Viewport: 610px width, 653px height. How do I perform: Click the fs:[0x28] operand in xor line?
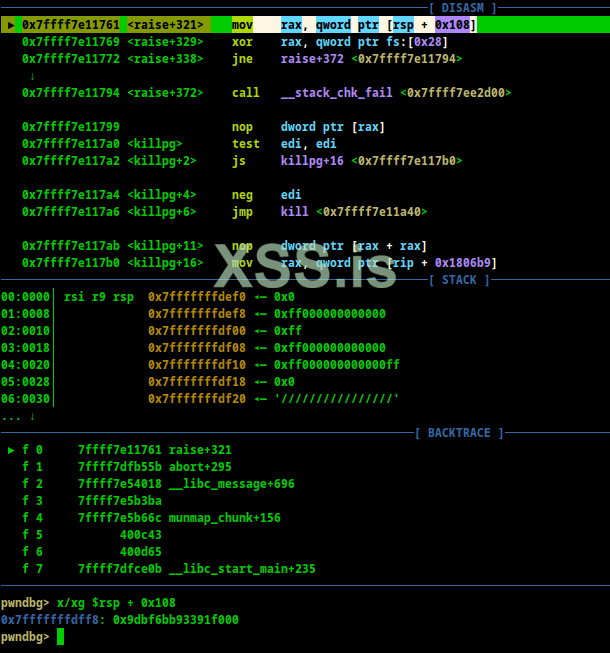(x=417, y=42)
